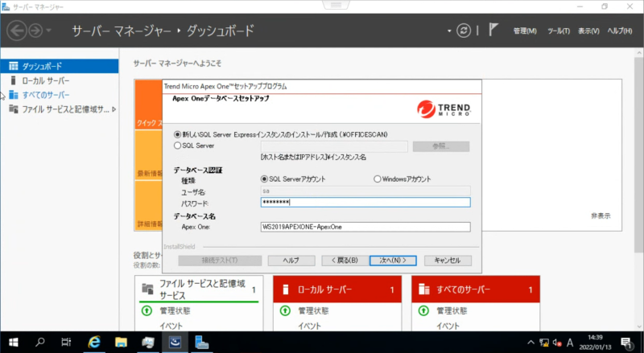Click the 非表示 link in welcome panel

tap(601, 215)
